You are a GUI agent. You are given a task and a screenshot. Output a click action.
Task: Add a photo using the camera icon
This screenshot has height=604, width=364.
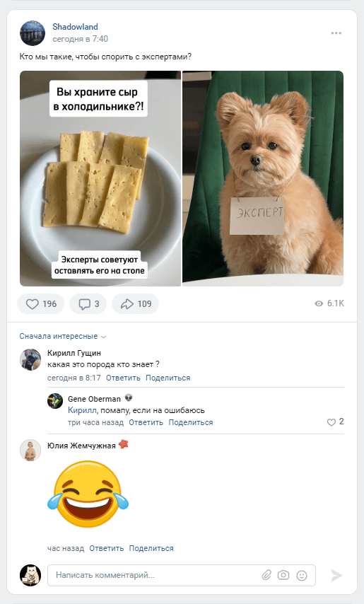point(283,575)
